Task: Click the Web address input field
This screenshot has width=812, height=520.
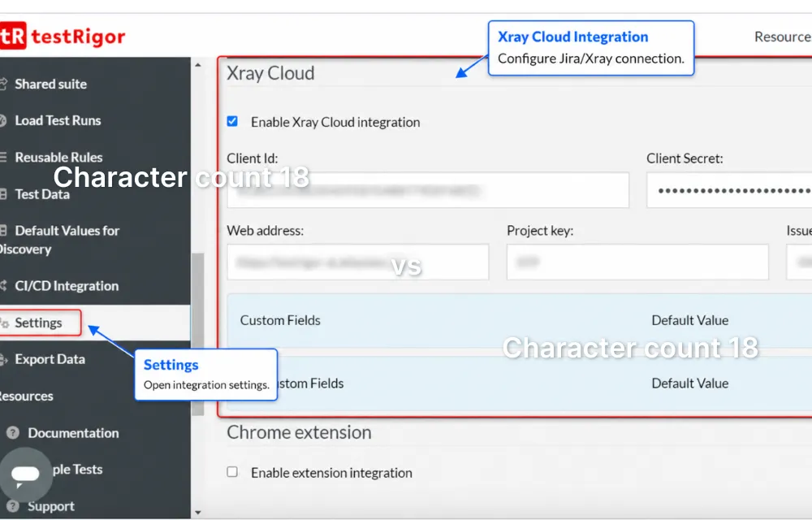Action: point(358,262)
